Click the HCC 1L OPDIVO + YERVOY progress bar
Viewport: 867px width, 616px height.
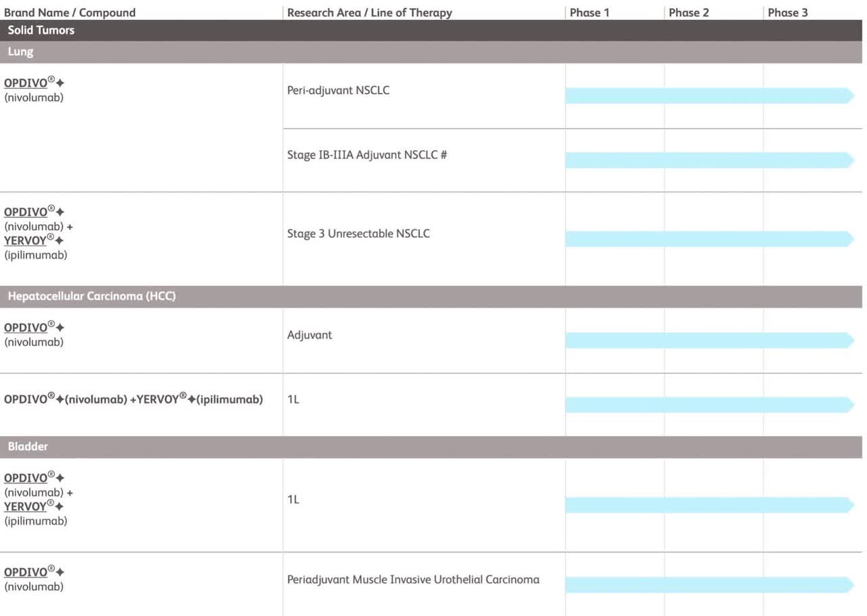click(x=710, y=405)
